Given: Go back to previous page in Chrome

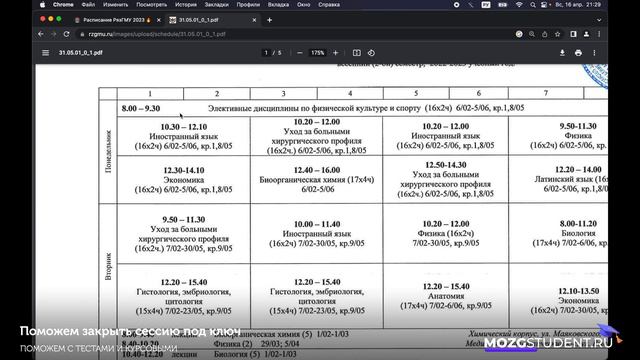Looking at the screenshot, I should pos(41,34).
